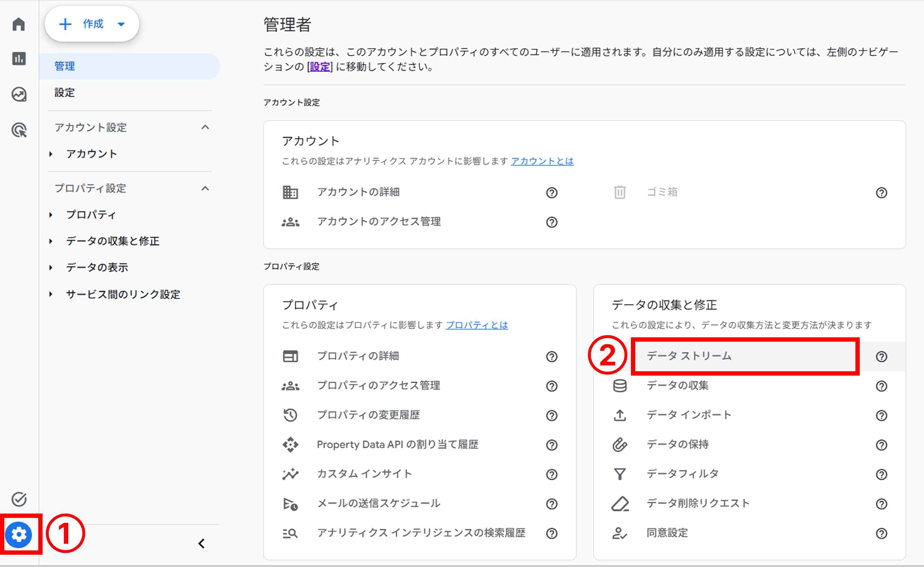
Task: Click the scheduled send icon for メールの送信スケジュール
Action: coord(290,504)
